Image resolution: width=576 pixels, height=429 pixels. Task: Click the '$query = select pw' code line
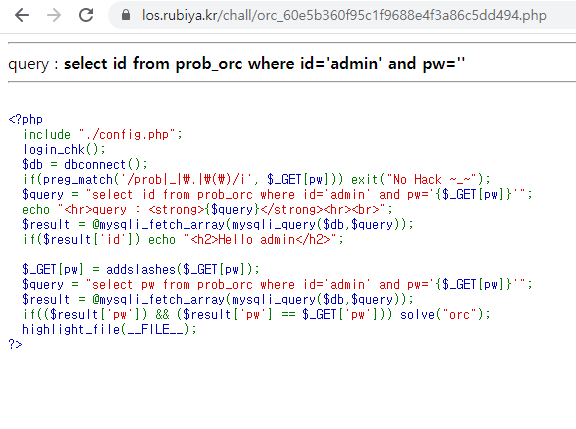tap(277, 284)
